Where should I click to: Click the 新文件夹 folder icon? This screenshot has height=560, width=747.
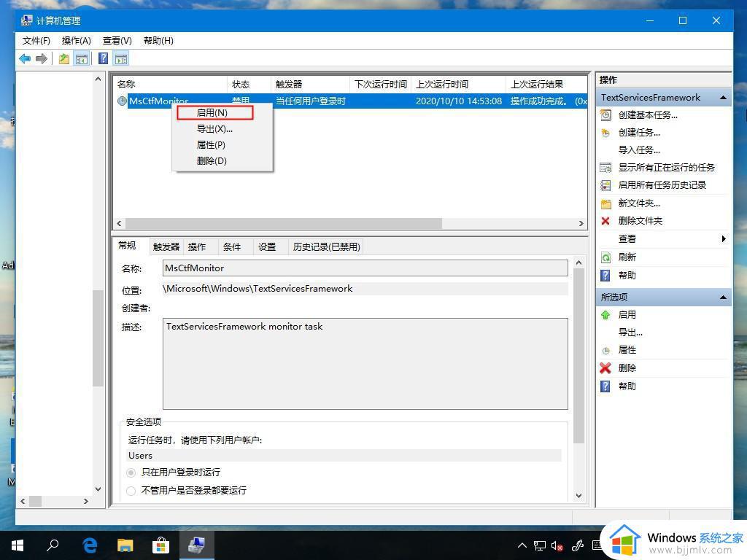pos(605,204)
